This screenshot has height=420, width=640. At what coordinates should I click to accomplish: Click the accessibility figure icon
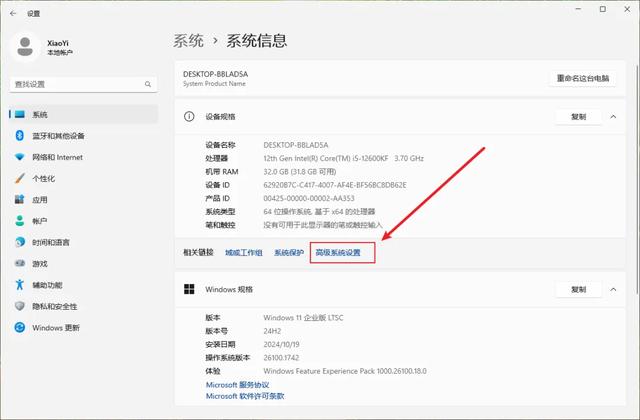pos(20,284)
